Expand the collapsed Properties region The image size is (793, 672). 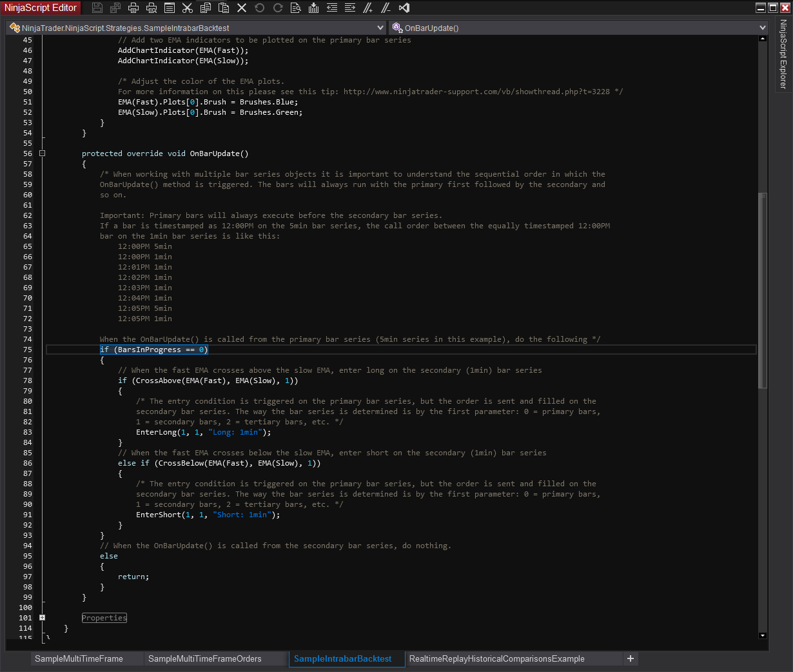[42, 618]
